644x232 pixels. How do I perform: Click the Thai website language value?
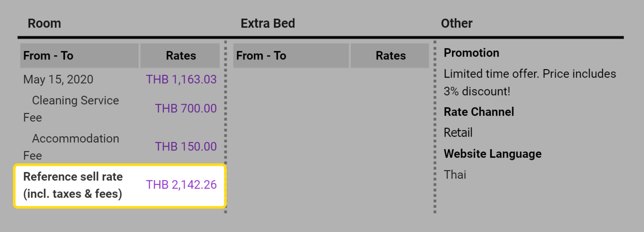pos(455,174)
